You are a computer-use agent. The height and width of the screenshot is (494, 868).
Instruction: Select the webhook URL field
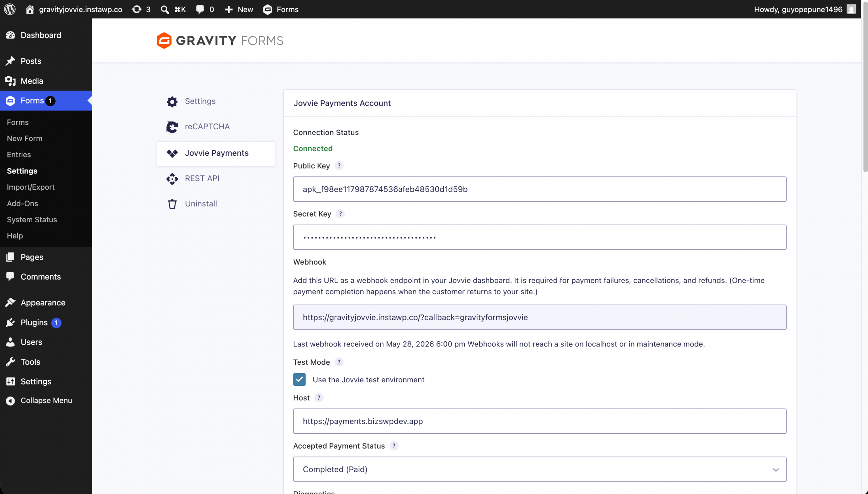coord(539,317)
